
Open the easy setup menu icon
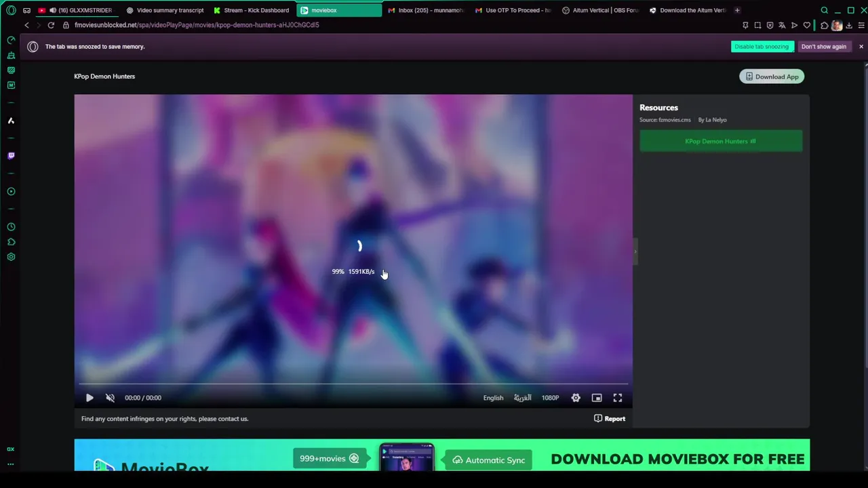861,25
